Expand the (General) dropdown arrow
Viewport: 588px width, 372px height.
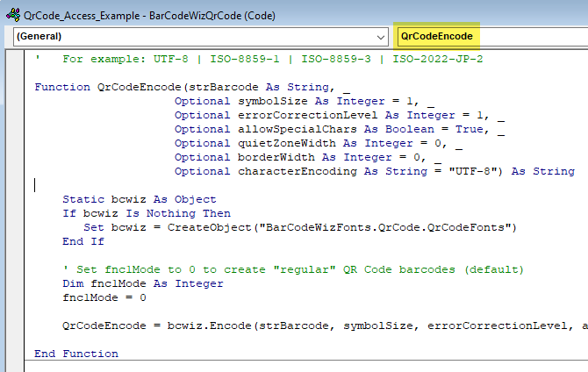(x=380, y=37)
